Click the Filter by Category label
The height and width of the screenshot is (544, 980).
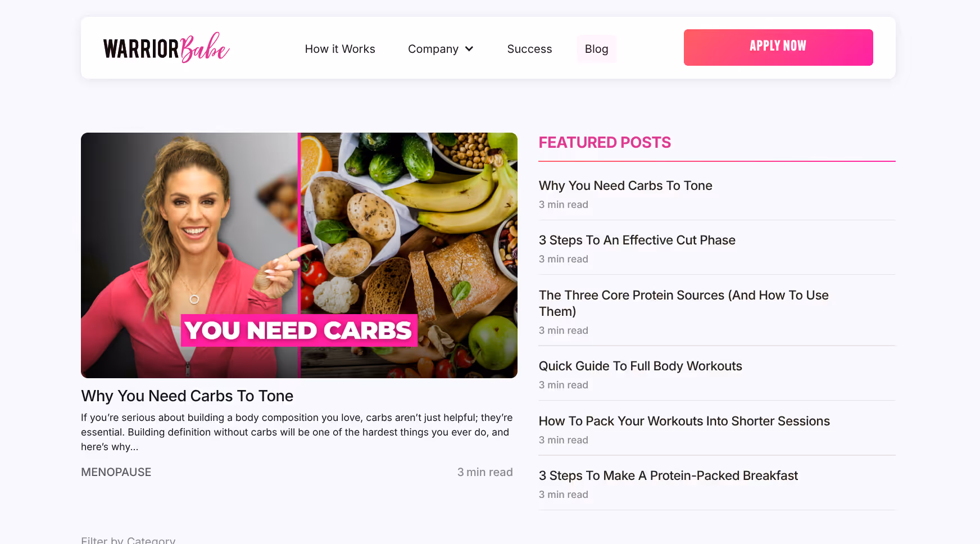(128, 540)
